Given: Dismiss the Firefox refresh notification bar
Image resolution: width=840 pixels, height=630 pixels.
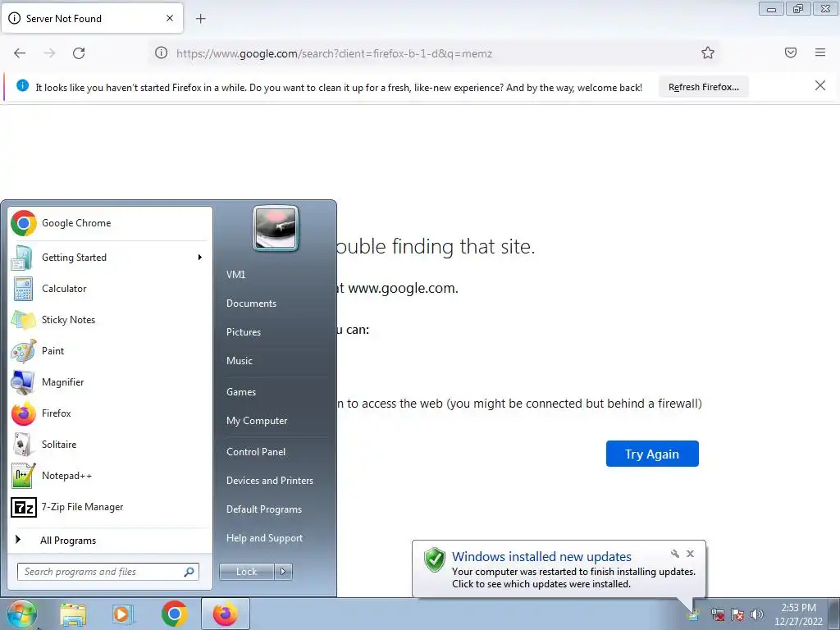Looking at the screenshot, I should (x=819, y=85).
